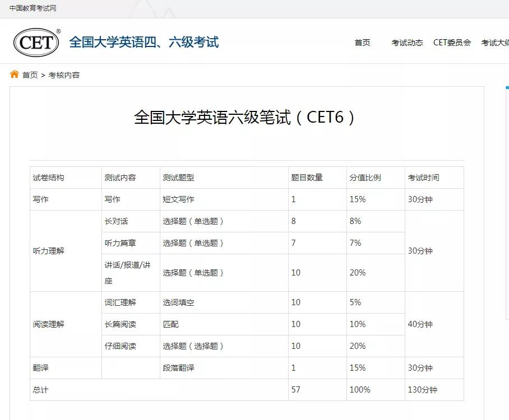Image resolution: width=509 pixels, height=420 pixels.
Task: Open the 考试大纲 item in the navigation bar
Action: [x=496, y=43]
